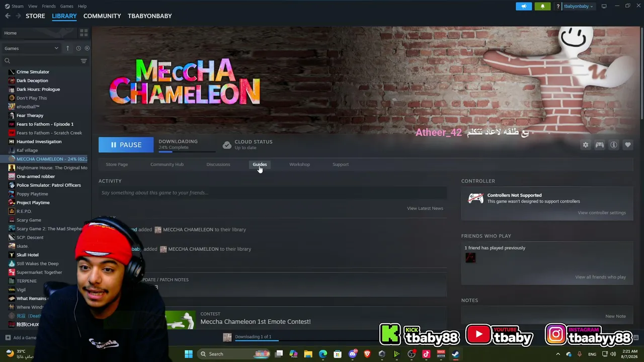Click friend avatar under Friends Who Play
The height and width of the screenshot is (362, 644).
(470, 258)
